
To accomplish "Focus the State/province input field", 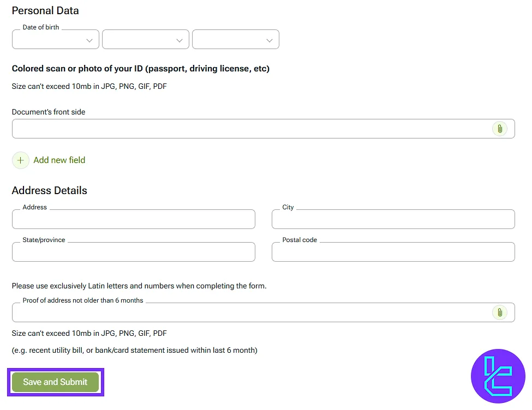I will [x=134, y=252].
